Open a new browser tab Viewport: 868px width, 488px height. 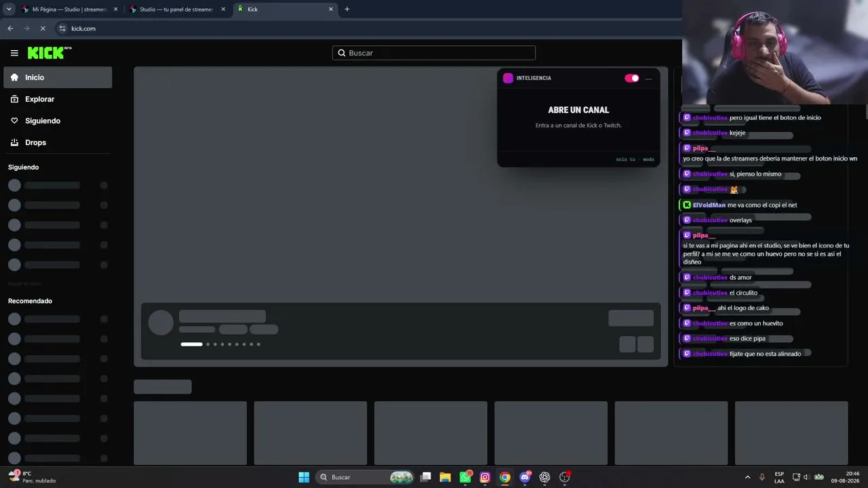point(347,9)
